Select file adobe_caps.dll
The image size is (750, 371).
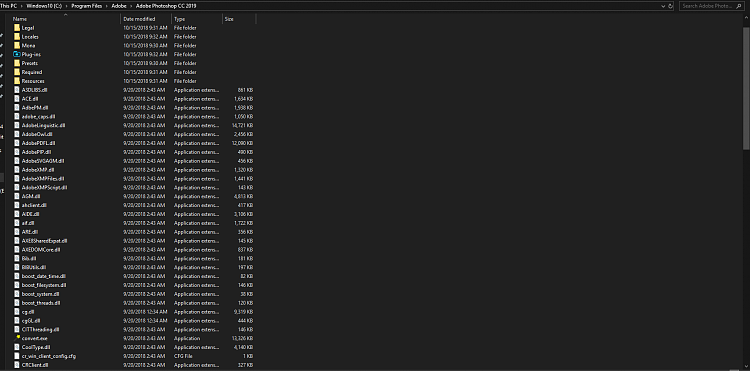(x=38, y=116)
